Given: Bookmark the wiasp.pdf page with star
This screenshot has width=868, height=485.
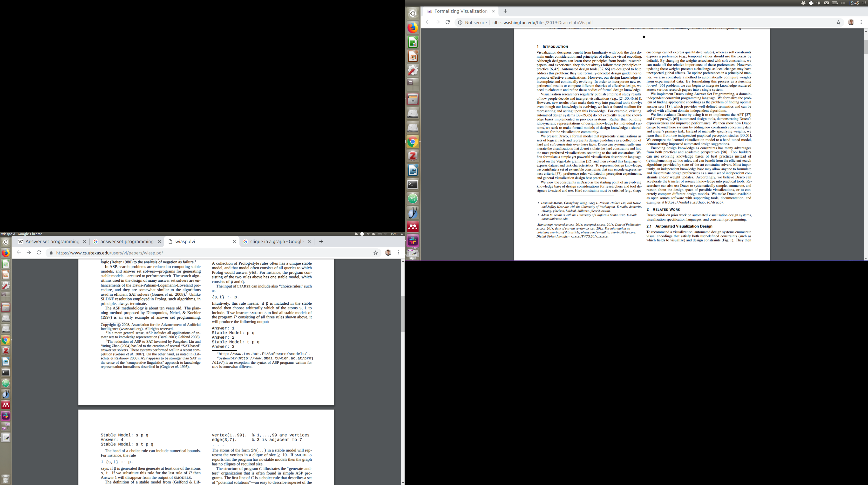Looking at the screenshot, I should (x=375, y=253).
